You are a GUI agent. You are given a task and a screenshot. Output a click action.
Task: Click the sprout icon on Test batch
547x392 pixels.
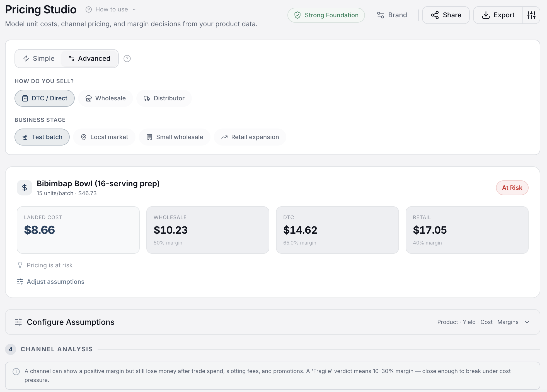click(x=25, y=137)
